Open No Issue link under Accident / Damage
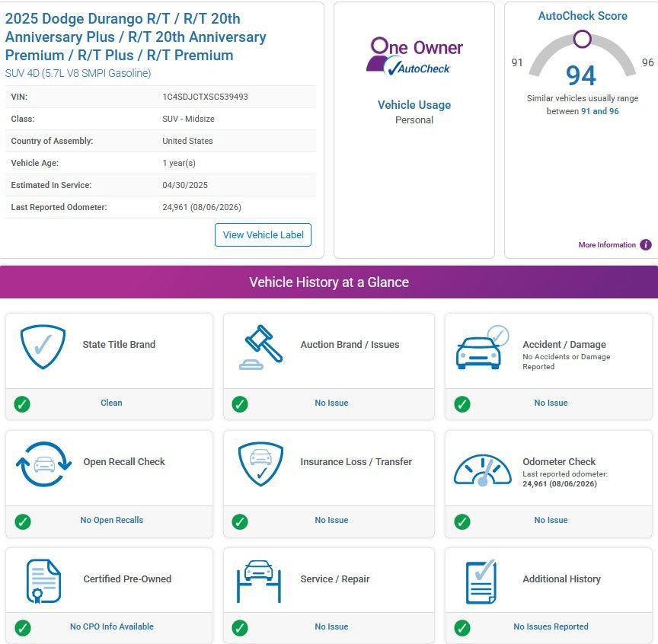 tap(551, 403)
